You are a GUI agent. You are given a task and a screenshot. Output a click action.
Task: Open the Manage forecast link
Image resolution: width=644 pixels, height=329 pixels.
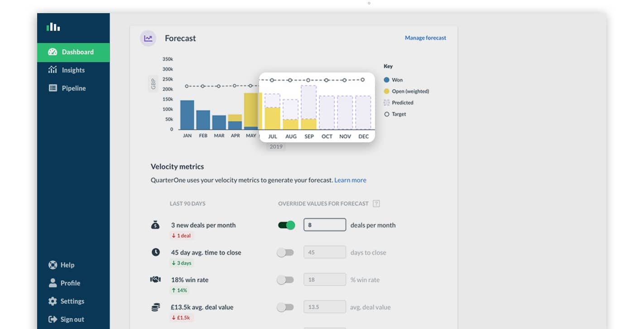click(425, 38)
